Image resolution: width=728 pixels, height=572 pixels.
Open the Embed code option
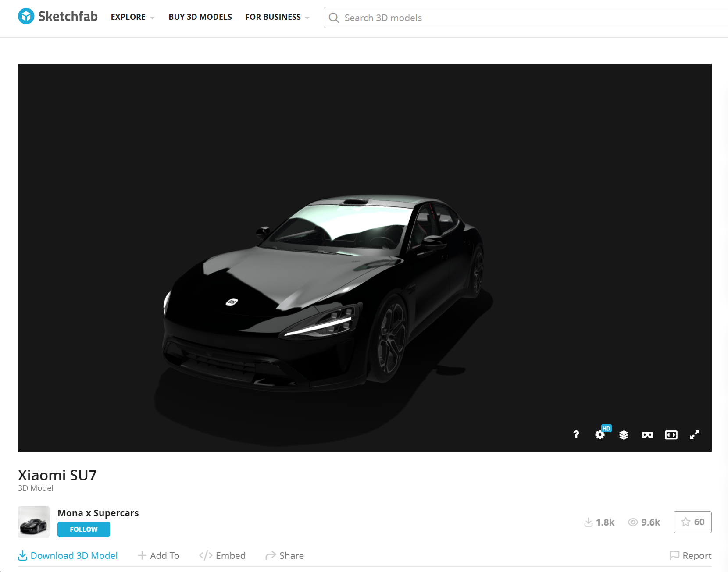point(222,556)
